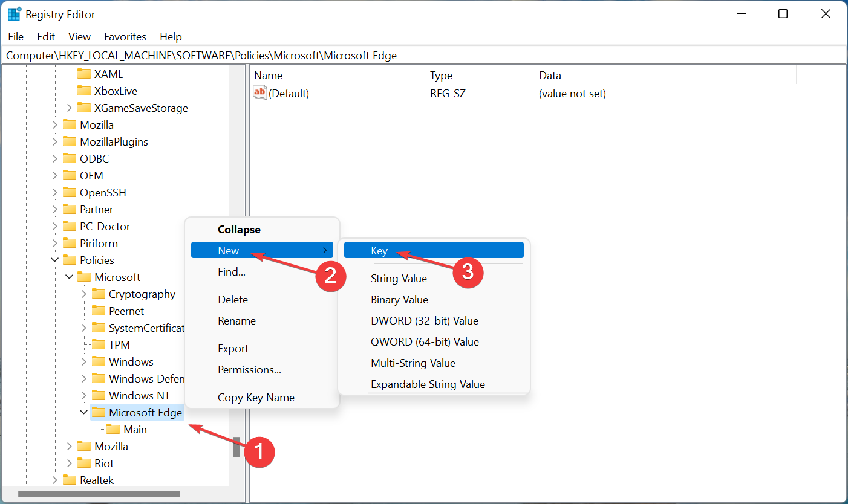Image resolution: width=848 pixels, height=504 pixels.
Task: Open Permissions... from the context menu
Action: 262,370
